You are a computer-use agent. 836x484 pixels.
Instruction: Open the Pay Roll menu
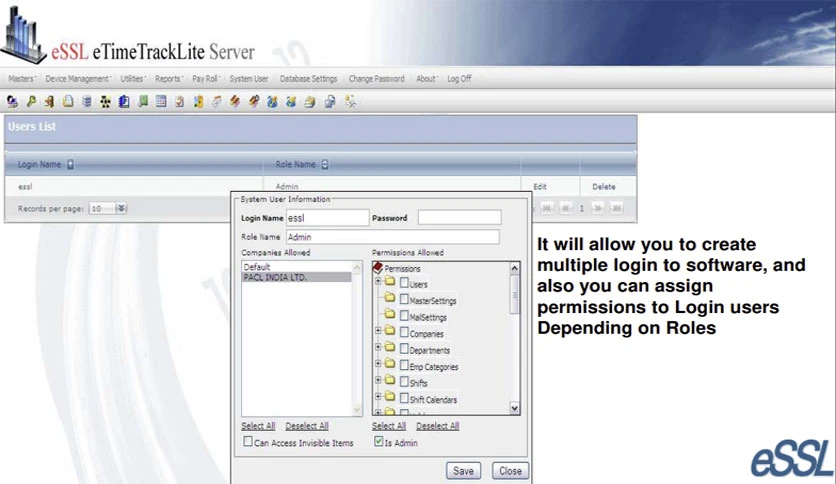206,78
